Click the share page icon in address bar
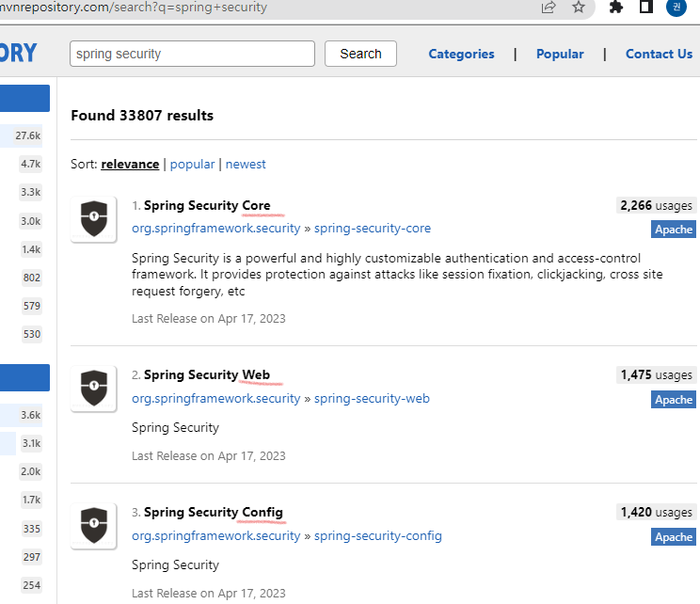700x604 pixels. (x=549, y=8)
